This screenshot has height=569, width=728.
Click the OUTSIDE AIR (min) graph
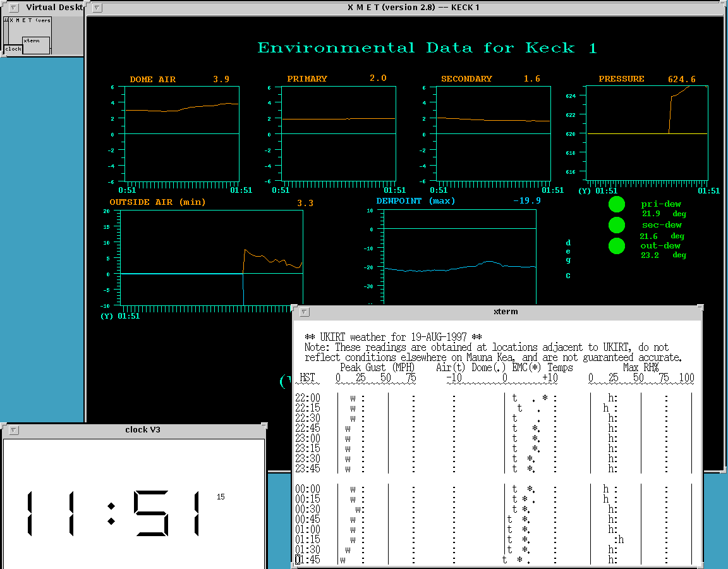211,258
